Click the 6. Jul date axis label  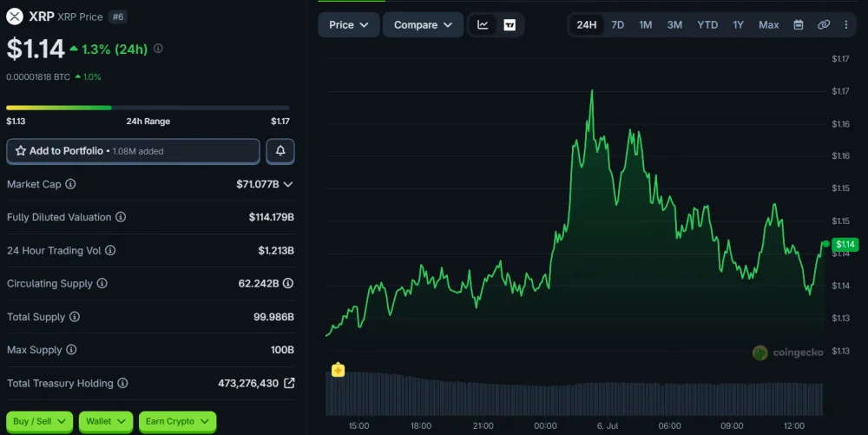(608, 425)
